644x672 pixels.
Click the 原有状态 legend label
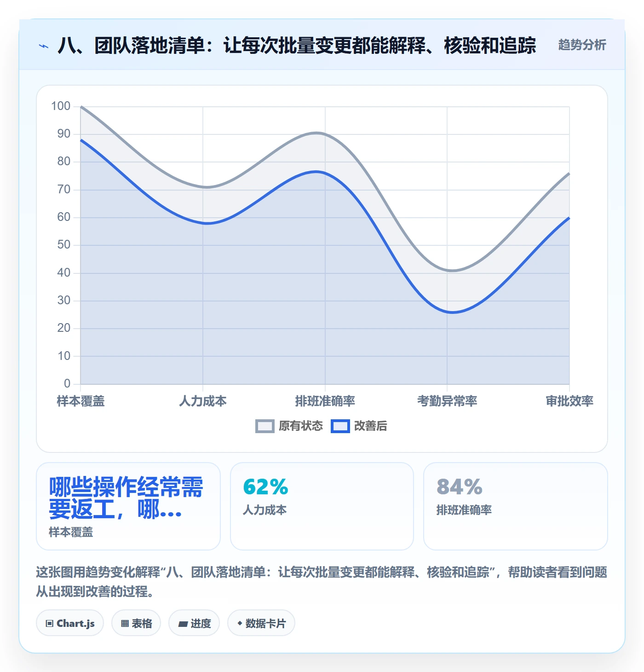tap(301, 426)
